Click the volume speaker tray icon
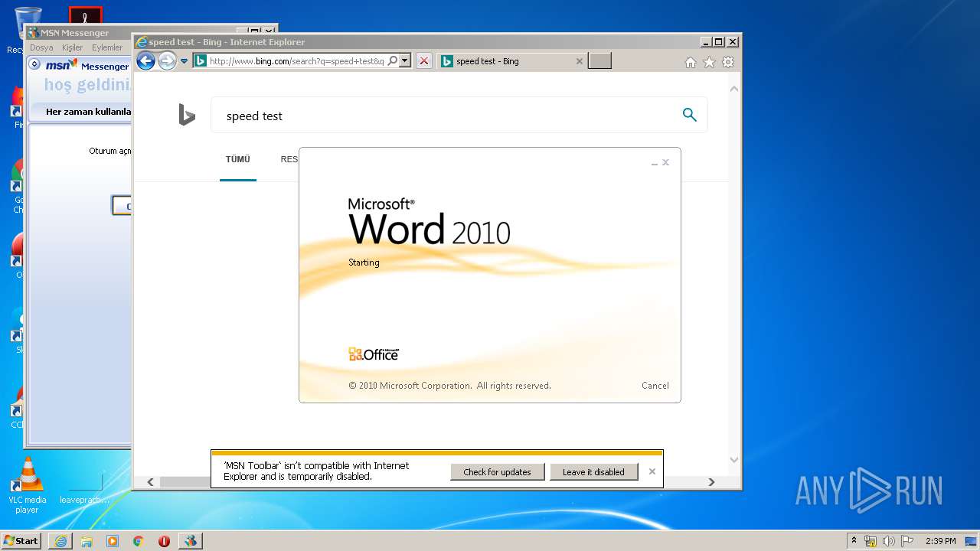Viewport: 980px width, 551px height. [888, 541]
